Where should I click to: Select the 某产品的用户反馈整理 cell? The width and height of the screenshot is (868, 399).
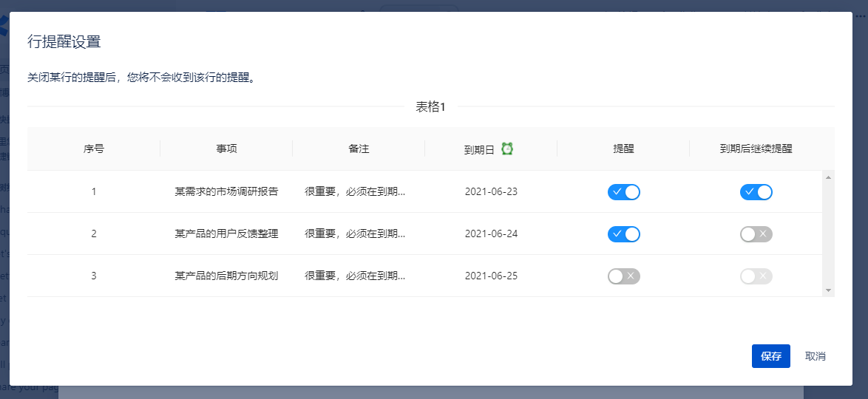pyautogui.click(x=226, y=234)
